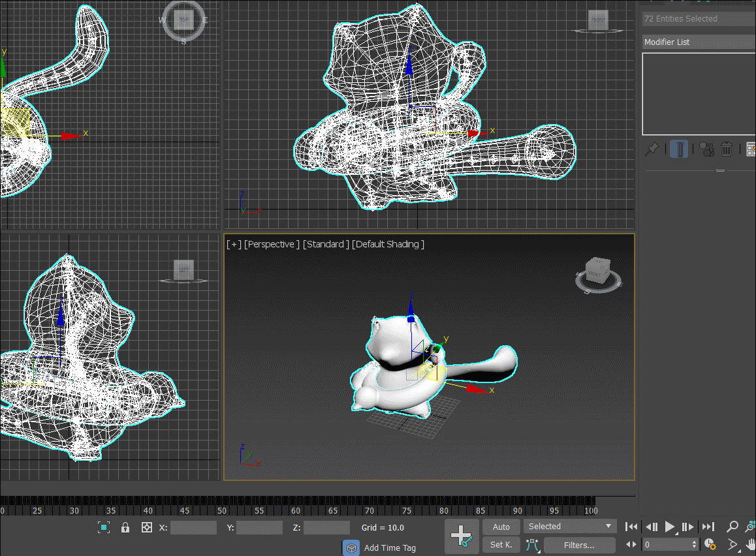
Task: Click the Remove Modifier trash icon
Action: pos(727,149)
